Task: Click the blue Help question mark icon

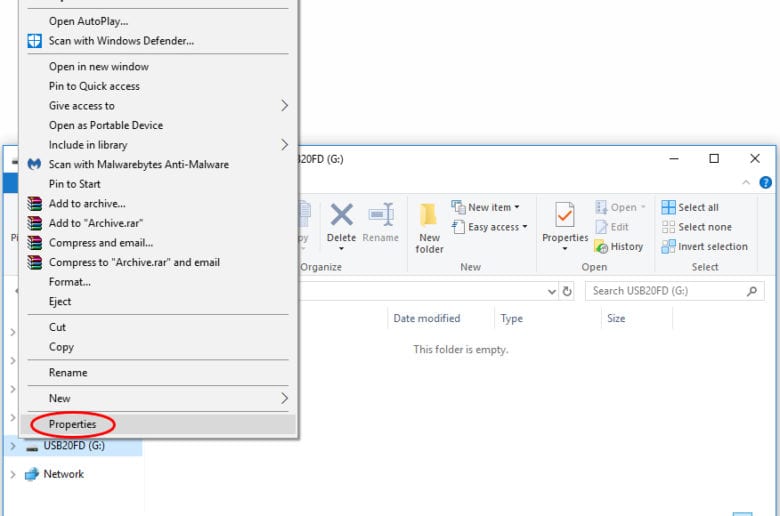Action: pyautogui.click(x=766, y=183)
